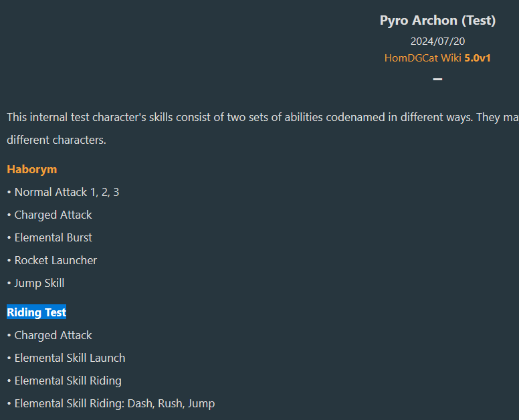This screenshot has height=420, width=519.
Task: Select the Rocket Launcher entry
Action: [x=56, y=260]
